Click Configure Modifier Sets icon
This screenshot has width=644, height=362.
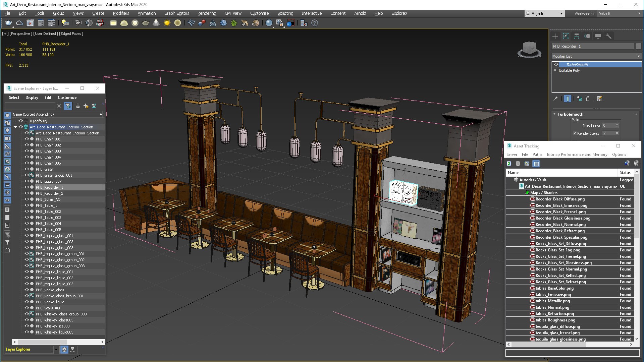click(600, 99)
